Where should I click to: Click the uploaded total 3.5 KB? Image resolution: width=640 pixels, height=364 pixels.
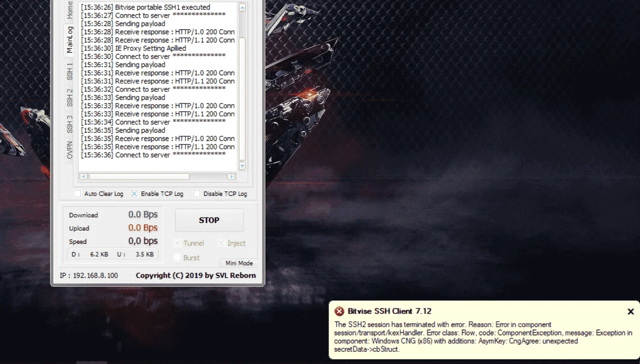(x=145, y=254)
